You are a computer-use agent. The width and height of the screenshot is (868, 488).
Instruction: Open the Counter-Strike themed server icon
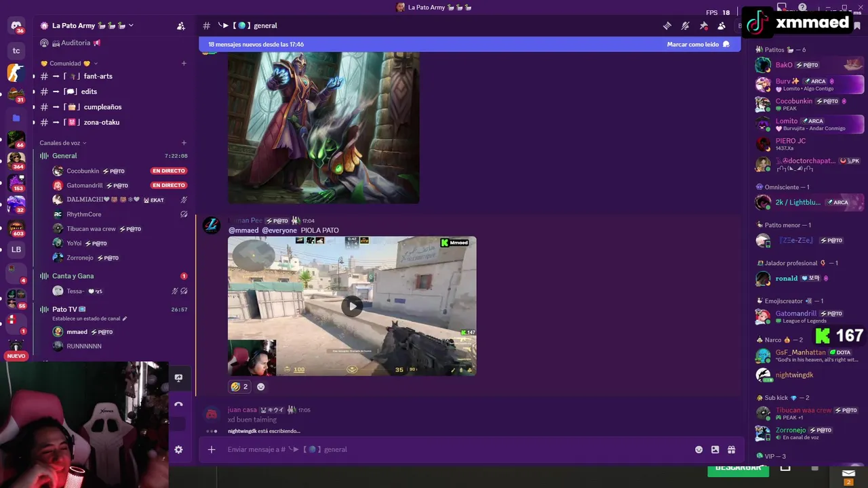[16, 73]
